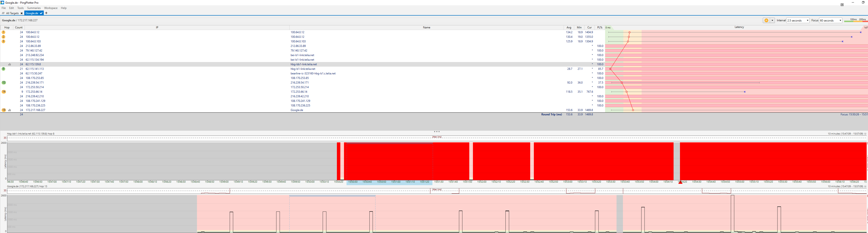
Task: Click the splitter dots between trace and timeline graphs
Action: point(437,132)
